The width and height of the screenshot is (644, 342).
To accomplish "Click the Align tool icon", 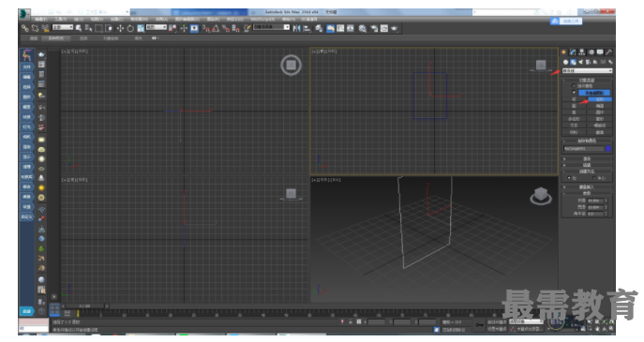I will tap(307, 28).
